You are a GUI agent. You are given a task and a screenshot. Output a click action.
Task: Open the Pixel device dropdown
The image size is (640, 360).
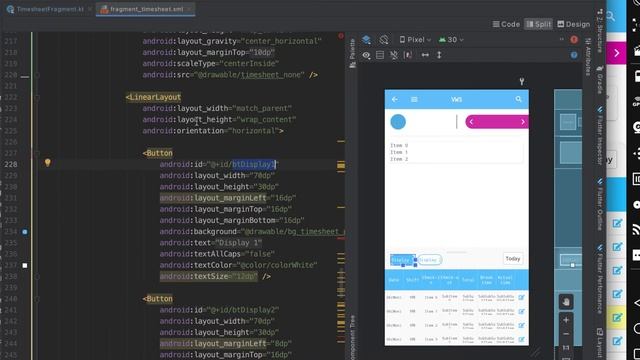pyautogui.click(x=415, y=40)
